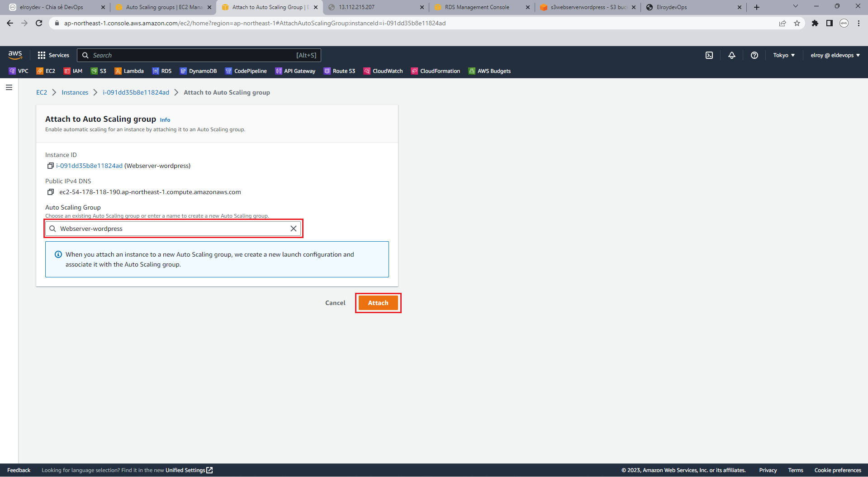
Task: Open S3 shortcut in favorites bar
Action: tap(99, 71)
